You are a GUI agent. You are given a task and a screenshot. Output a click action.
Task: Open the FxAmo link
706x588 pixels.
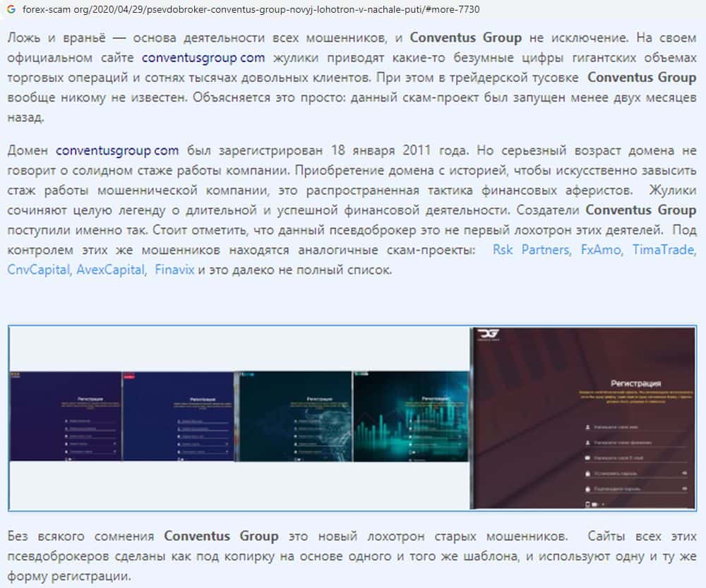click(x=601, y=249)
